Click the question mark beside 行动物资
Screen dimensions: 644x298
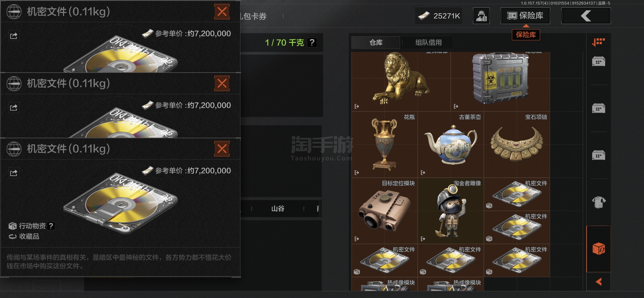click(51, 226)
